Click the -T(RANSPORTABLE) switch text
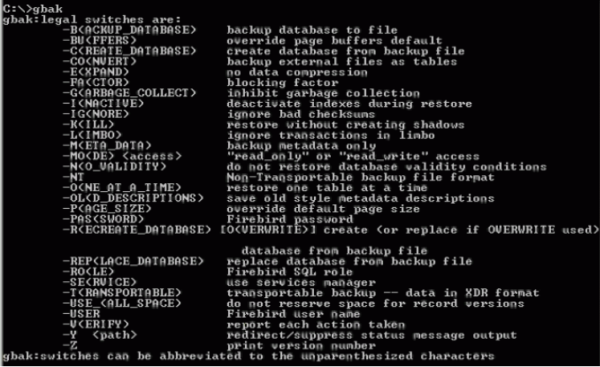This screenshot has height=367, width=600. click(122, 293)
